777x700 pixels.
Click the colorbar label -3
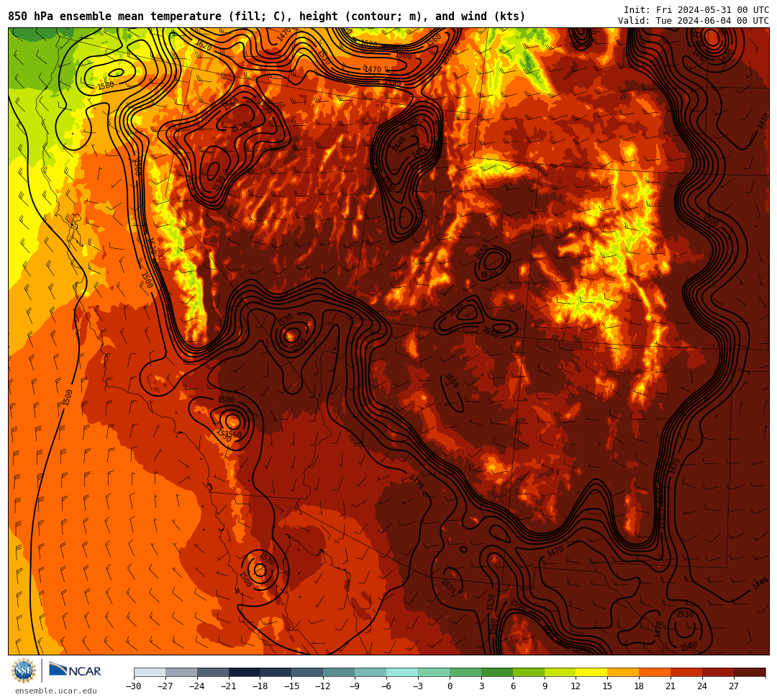pyautogui.click(x=418, y=686)
